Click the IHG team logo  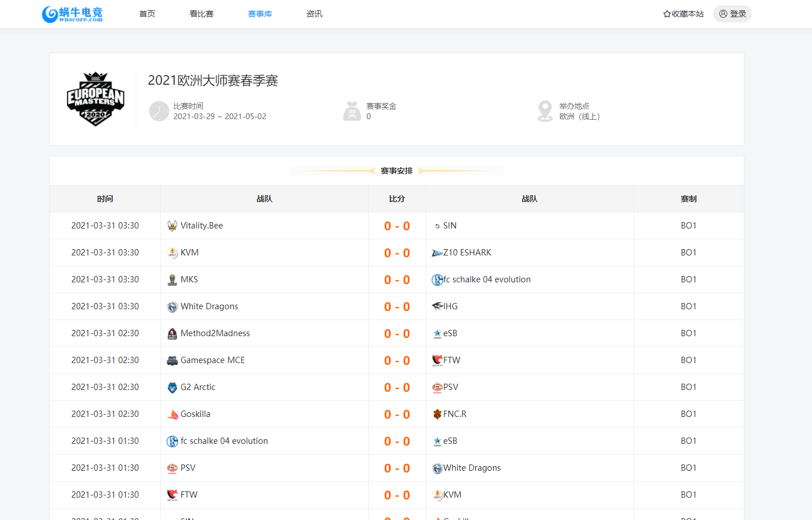437,306
